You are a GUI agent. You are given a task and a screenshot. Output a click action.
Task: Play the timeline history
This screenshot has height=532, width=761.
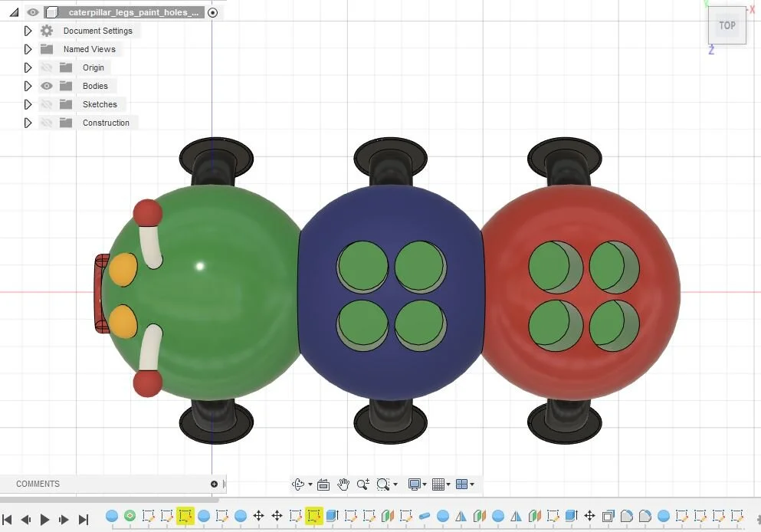pyautogui.click(x=44, y=520)
